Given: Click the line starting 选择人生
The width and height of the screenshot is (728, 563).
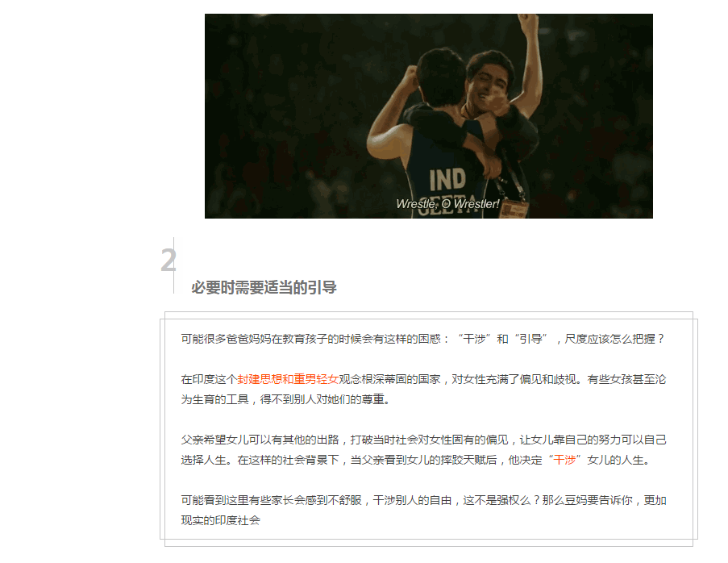Looking at the screenshot, I should (x=417, y=460).
